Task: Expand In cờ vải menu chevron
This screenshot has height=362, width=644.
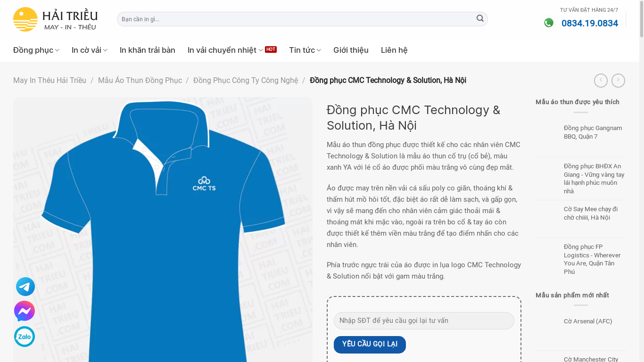Action: [105, 50]
